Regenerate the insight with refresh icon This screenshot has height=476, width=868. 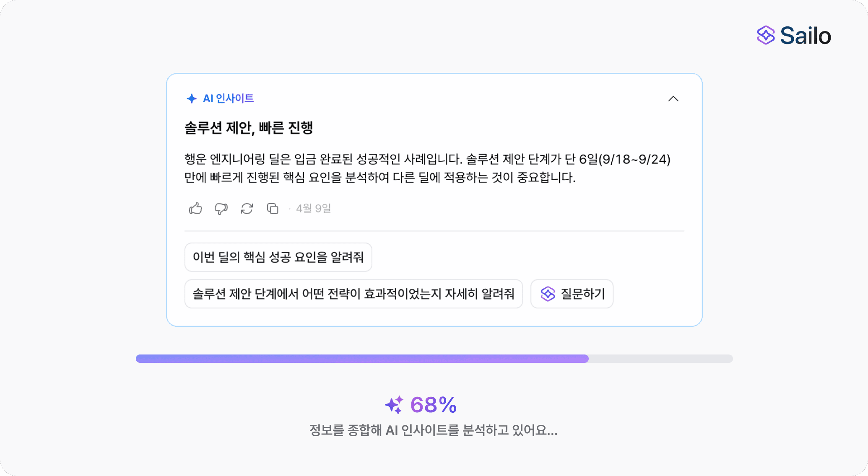(x=247, y=208)
